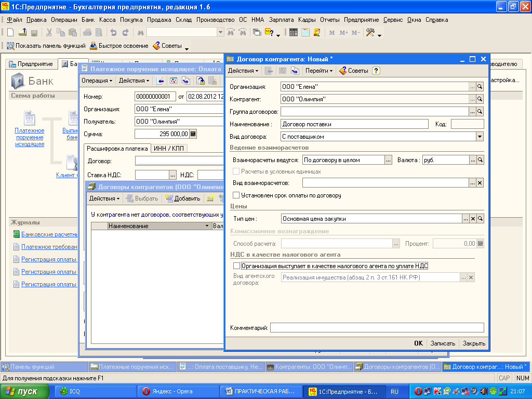Open Операция dropdown in Платежное поручение window
The height and width of the screenshot is (399, 532).
click(x=97, y=81)
